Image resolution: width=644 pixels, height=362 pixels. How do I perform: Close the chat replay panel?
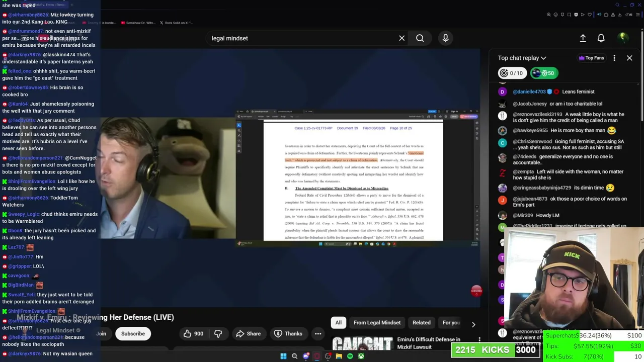coord(629,58)
